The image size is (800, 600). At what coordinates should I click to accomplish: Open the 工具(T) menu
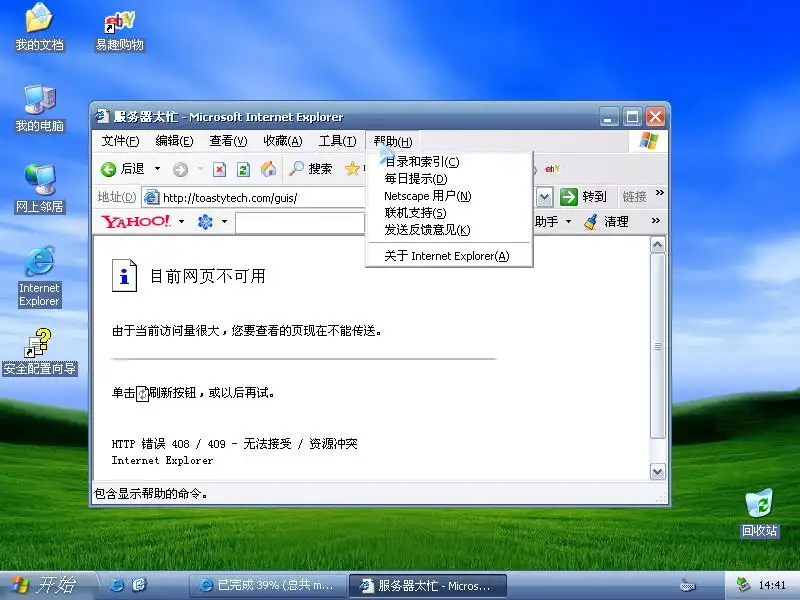pos(337,141)
